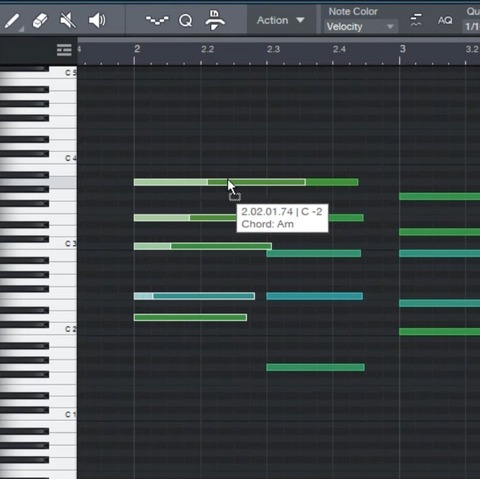
Task: Select the Paint (pencil) tool
Action: (x=12, y=21)
